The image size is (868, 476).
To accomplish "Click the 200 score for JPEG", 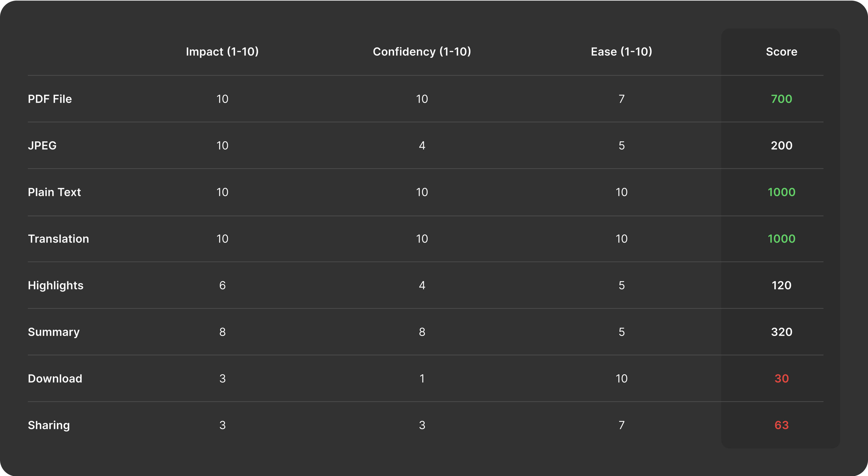I will [x=781, y=146].
